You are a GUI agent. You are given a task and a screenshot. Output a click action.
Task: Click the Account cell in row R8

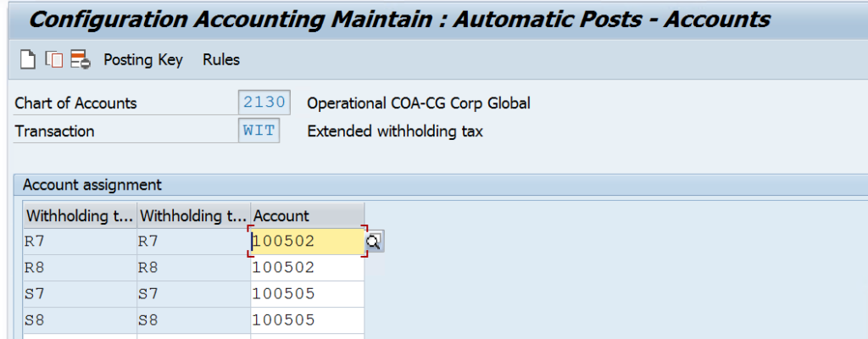click(307, 268)
